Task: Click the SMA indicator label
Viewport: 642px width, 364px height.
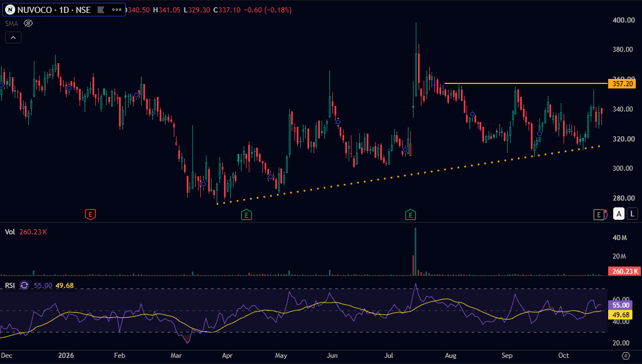Action: coord(11,23)
